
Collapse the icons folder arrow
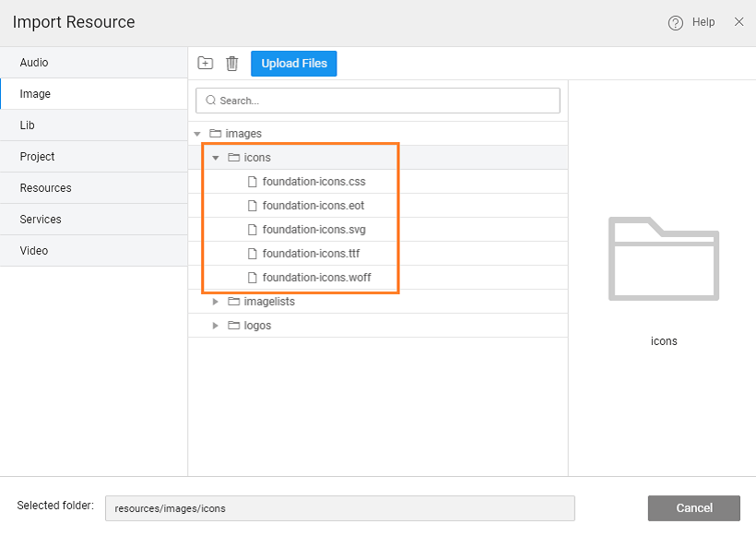pos(216,158)
